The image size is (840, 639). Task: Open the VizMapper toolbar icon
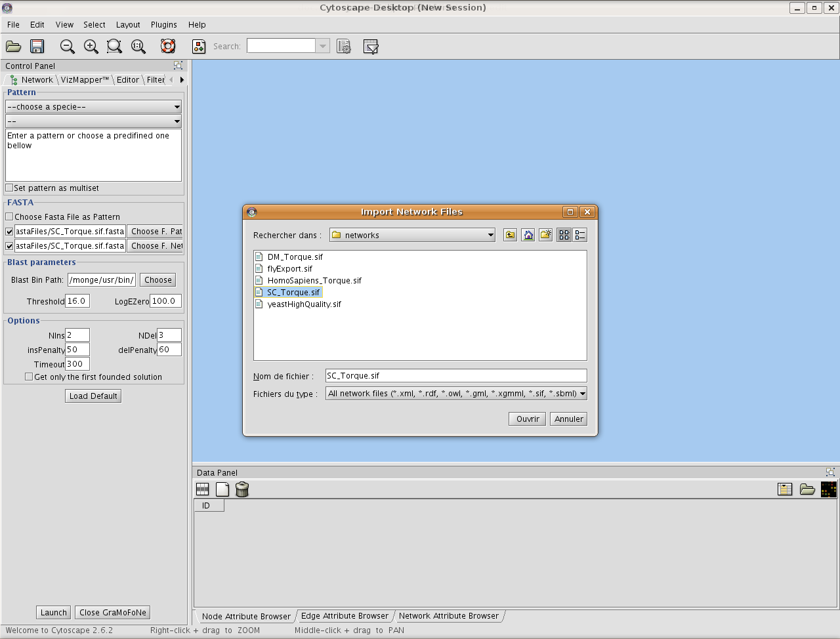tap(198, 47)
